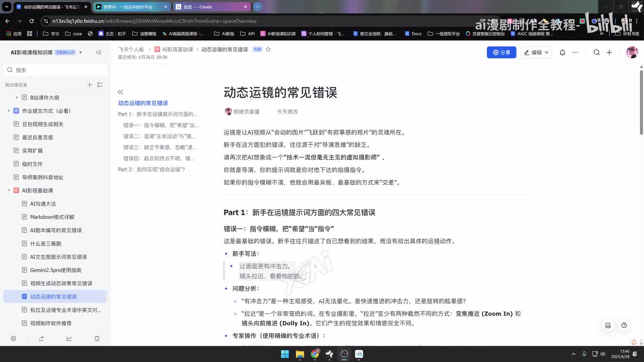Click the blue 分享 button
The width and height of the screenshot is (644, 362).
click(x=502, y=52)
